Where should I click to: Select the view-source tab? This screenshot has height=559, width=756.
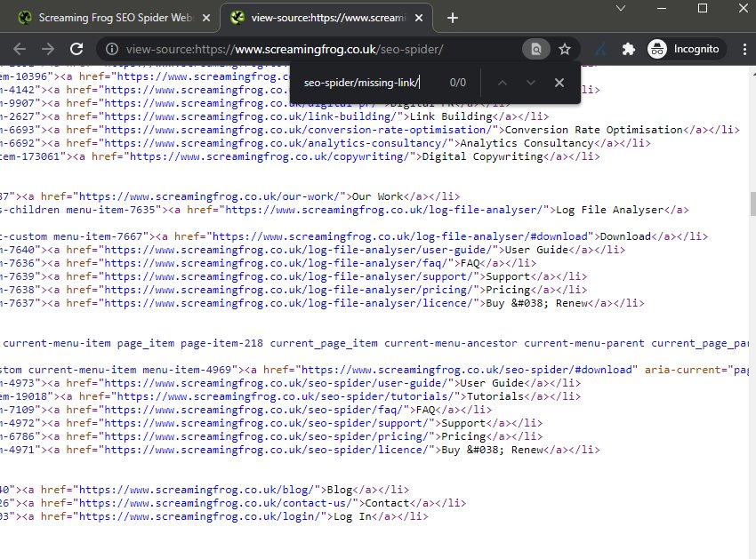coord(326,18)
